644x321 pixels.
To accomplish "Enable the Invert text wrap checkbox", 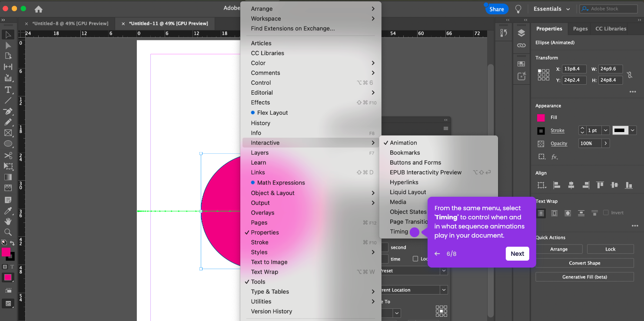I will (606, 213).
